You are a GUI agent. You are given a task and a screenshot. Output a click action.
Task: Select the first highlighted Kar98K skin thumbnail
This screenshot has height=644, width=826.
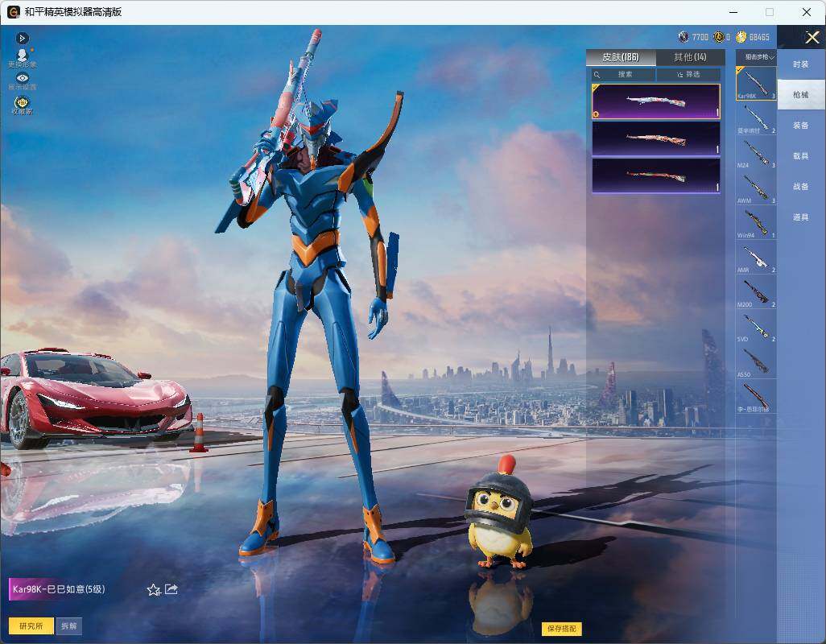(656, 101)
